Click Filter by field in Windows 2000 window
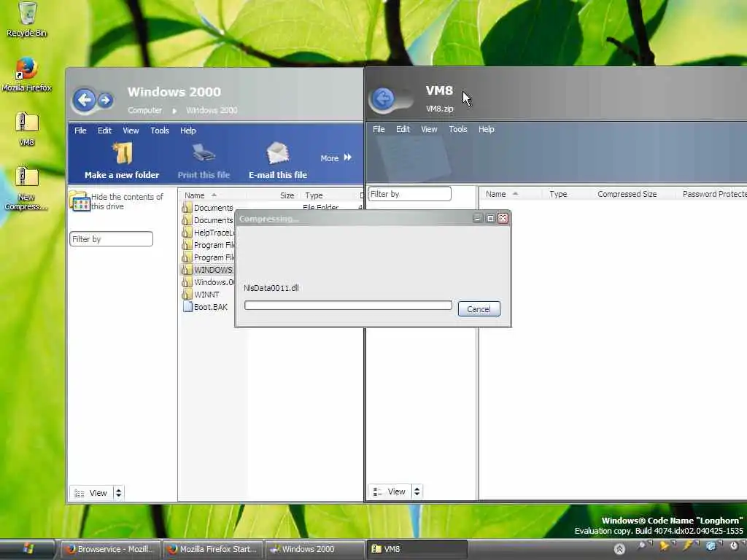 coord(111,239)
